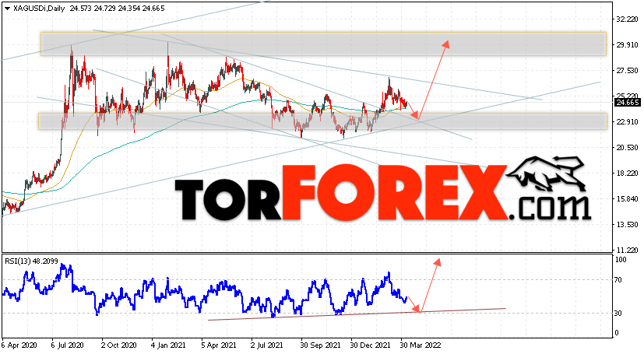
Task: Click date label 30 Sep 2021
Action: pyautogui.click(x=320, y=345)
